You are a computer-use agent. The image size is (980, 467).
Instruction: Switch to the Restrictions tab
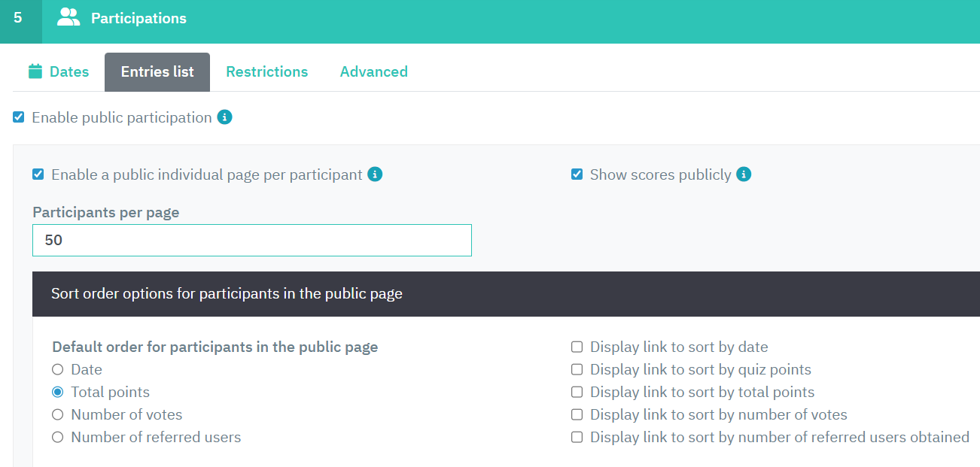click(x=266, y=71)
